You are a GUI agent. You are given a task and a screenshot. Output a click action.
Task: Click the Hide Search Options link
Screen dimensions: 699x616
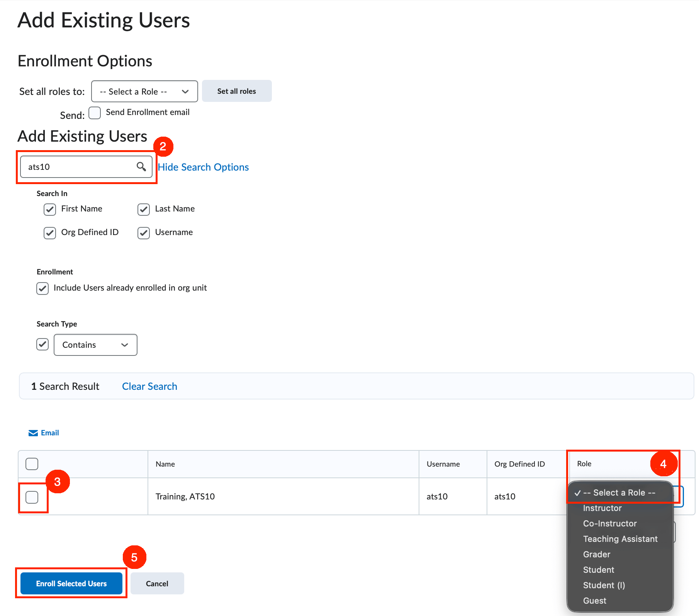coord(203,167)
